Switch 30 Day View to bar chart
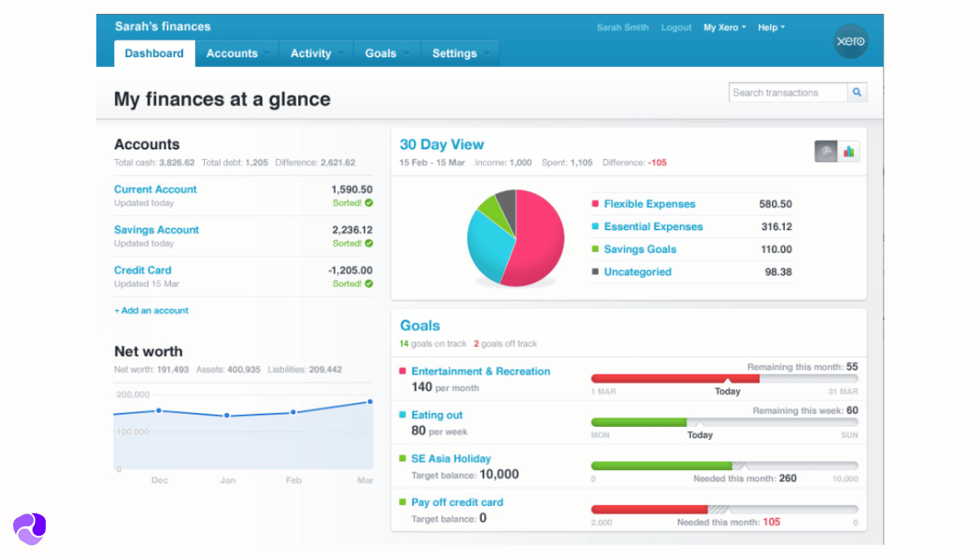Viewport: 980px width, 559px height. coord(849,151)
